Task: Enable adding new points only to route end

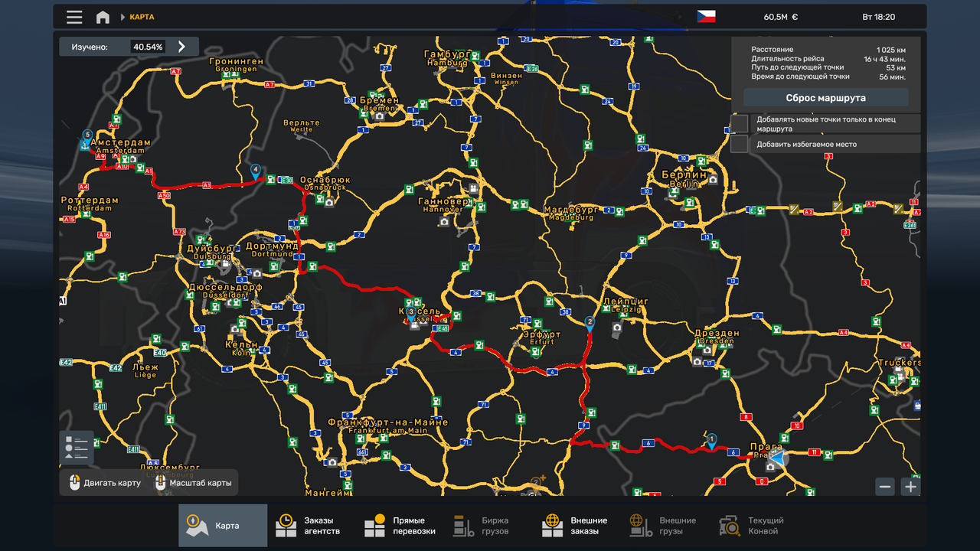Action: pos(739,123)
